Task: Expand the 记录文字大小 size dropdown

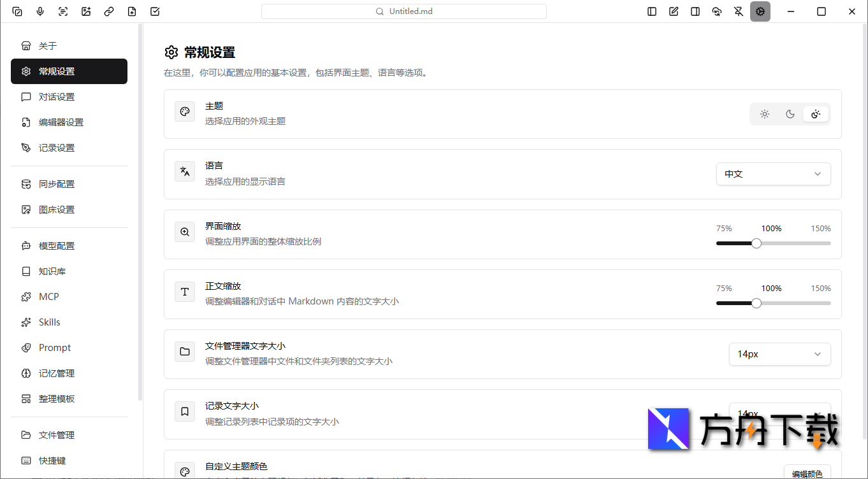Action: (779, 413)
